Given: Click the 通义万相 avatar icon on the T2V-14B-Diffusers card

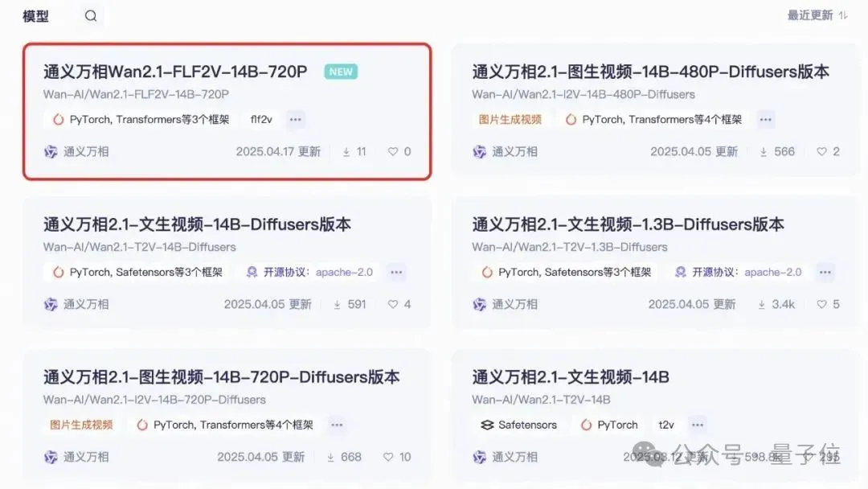Looking at the screenshot, I should point(51,305).
